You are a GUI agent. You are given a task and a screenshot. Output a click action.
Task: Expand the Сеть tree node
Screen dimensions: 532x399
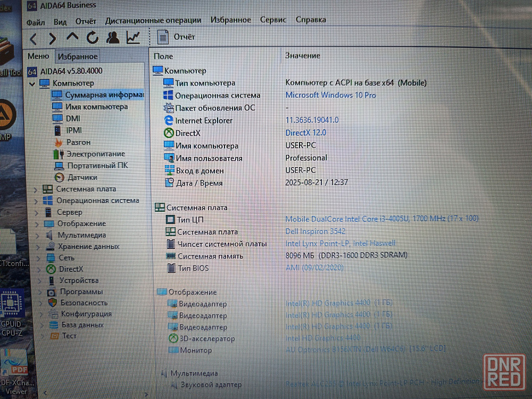[x=39, y=259]
